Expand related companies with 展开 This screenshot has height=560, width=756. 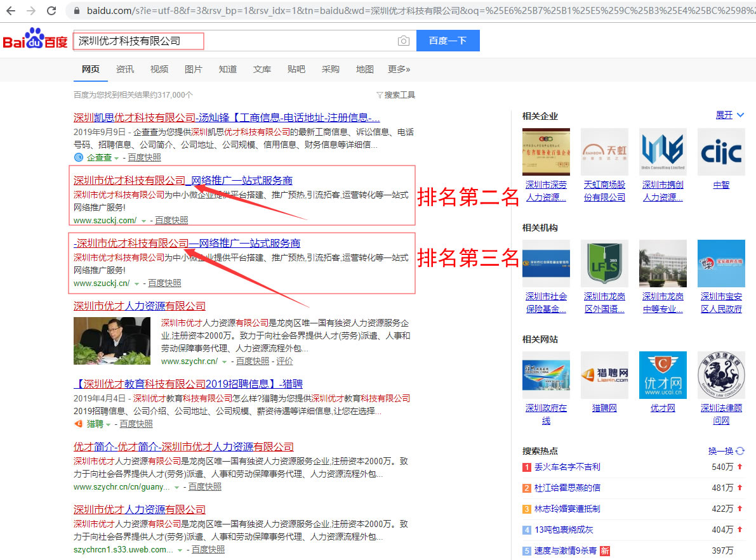click(x=729, y=115)
